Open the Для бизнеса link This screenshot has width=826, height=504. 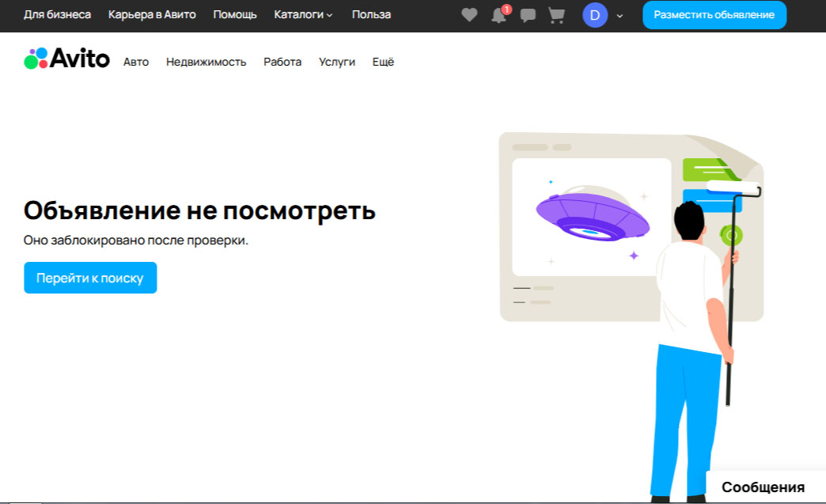pyautogui.click(x=57, y=15)
